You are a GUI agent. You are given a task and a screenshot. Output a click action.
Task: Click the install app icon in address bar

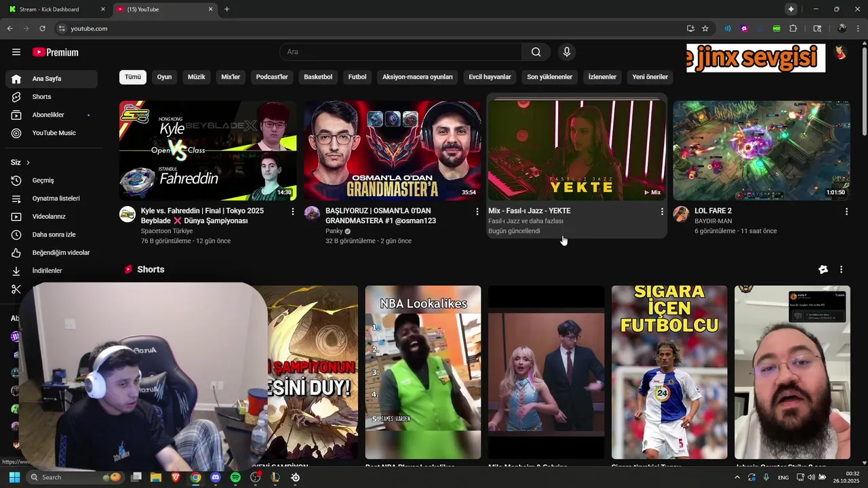(690, 28)
